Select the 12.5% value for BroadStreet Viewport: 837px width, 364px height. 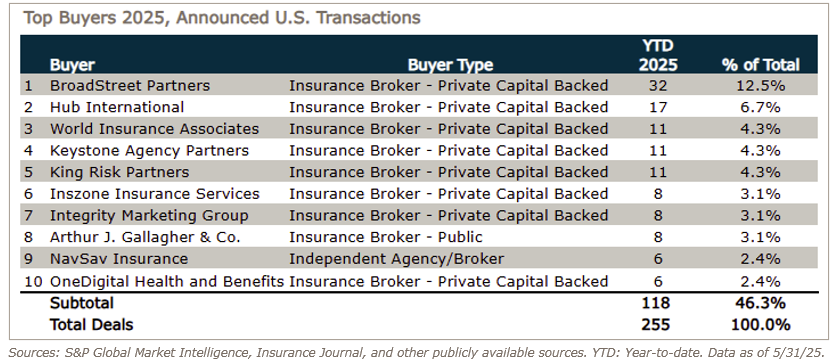point(761,85)
